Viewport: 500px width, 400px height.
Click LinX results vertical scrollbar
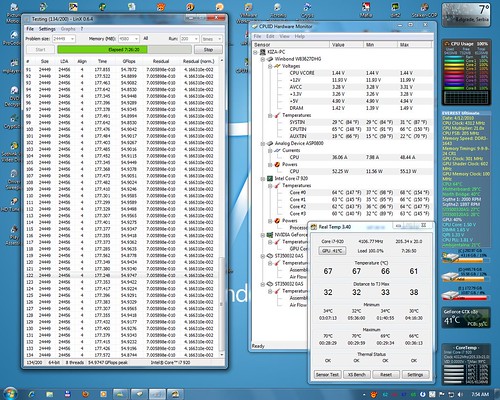pyautogui.click(x=221, y=304)
